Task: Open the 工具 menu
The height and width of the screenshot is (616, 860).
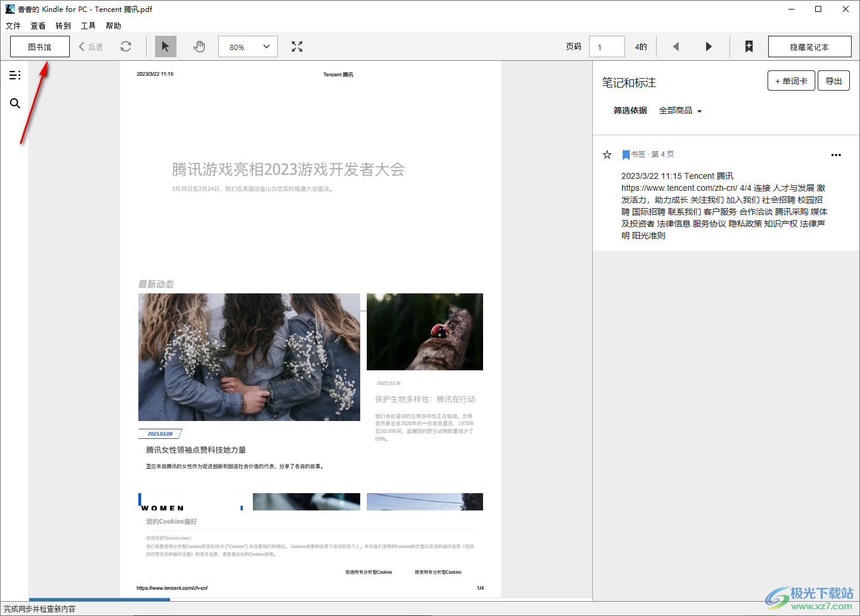Action: pos(88,26)
